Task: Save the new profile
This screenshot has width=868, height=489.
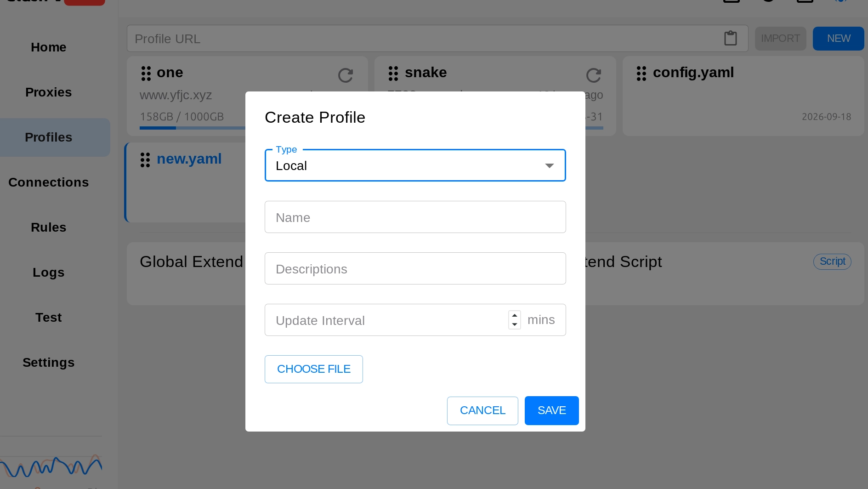Action: click(551, 410)
